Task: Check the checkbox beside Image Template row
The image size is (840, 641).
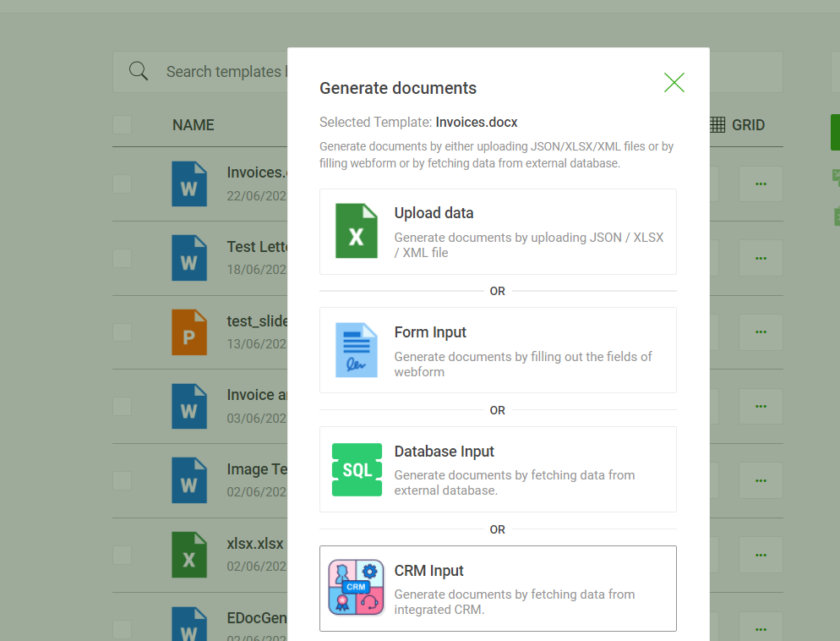Action: point(122,480)
